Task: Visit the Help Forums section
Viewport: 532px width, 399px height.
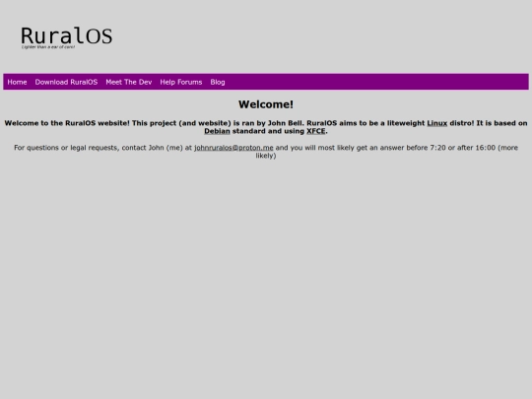Action: (181, 82)
